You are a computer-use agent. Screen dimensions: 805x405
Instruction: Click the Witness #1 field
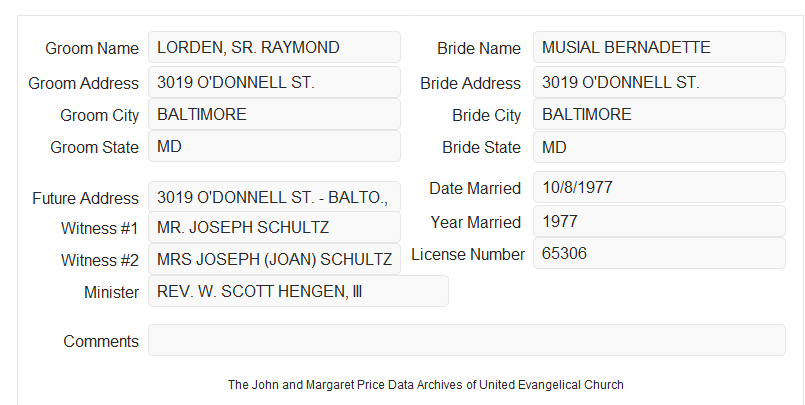coord(274,227)
